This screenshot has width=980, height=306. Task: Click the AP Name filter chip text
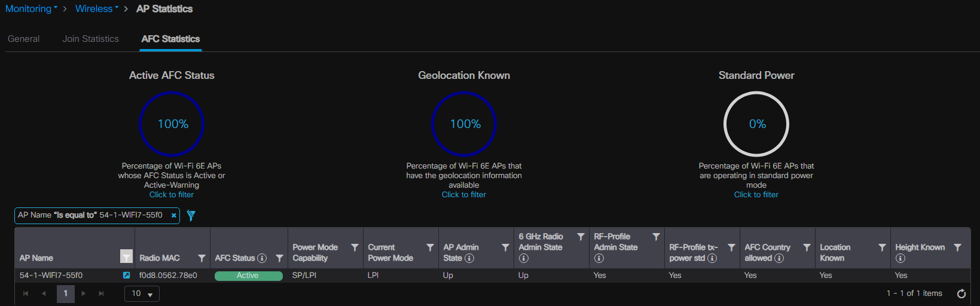90,215
